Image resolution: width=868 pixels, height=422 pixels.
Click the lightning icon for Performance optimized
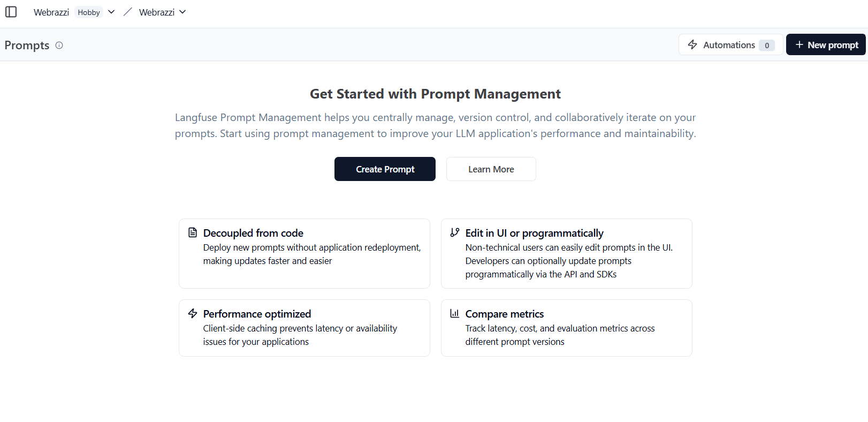pyautogui.click(x=193, y=313)
